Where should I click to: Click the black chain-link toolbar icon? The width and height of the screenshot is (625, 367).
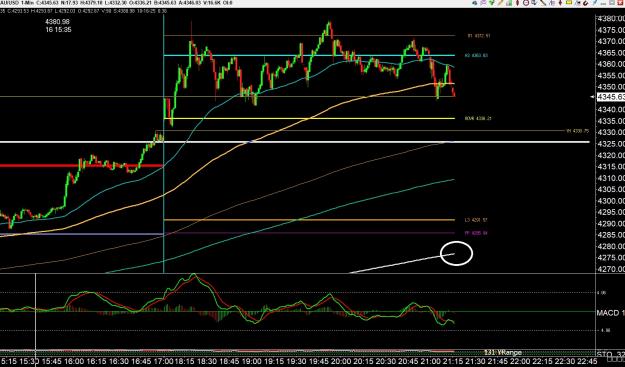coord(586,3)
